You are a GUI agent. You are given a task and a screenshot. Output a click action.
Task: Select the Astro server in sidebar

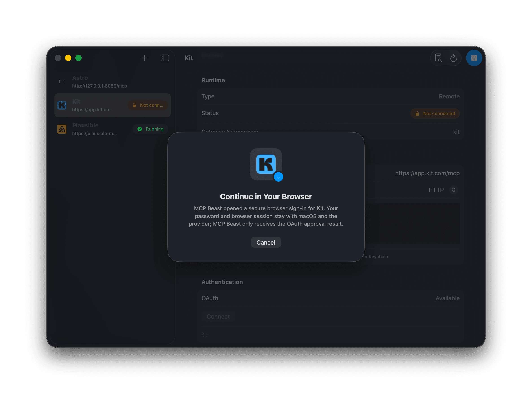[113, 82]
